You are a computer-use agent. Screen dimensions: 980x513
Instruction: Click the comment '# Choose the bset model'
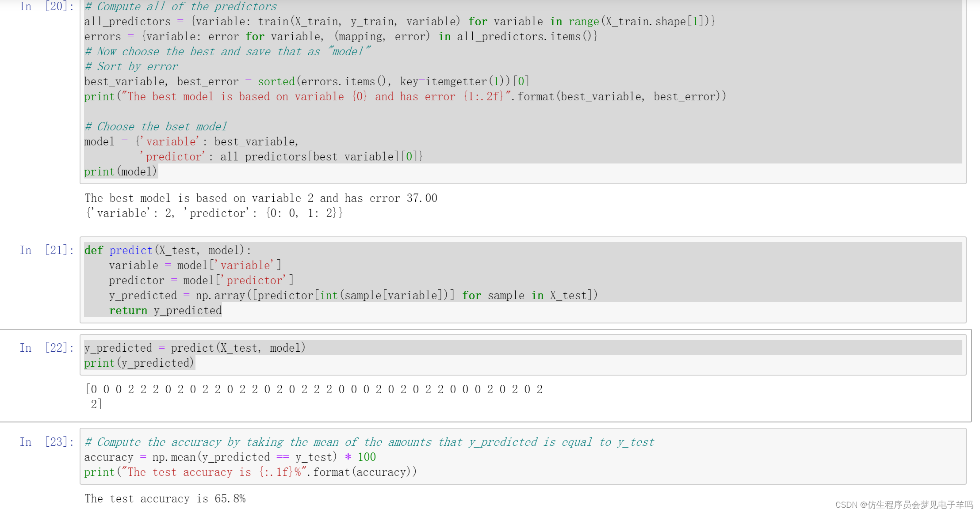coord(156,126)
